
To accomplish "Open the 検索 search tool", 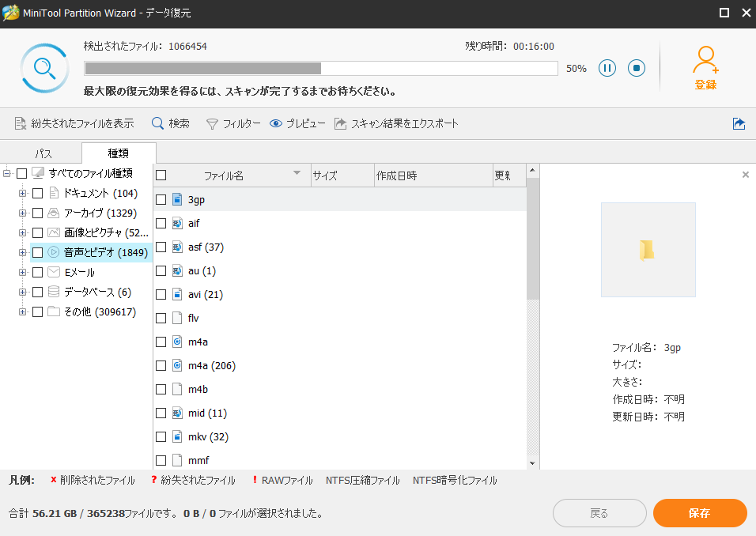I will pos(170,123).
